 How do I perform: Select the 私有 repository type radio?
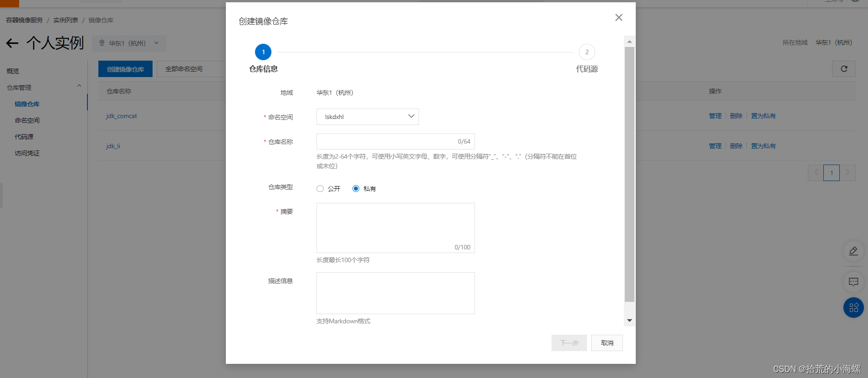356,189
